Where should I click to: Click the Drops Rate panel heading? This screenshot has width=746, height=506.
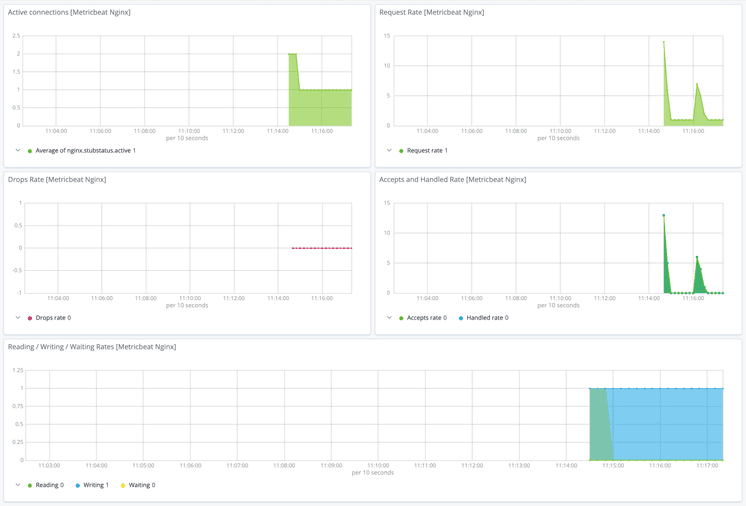[57, 179]
